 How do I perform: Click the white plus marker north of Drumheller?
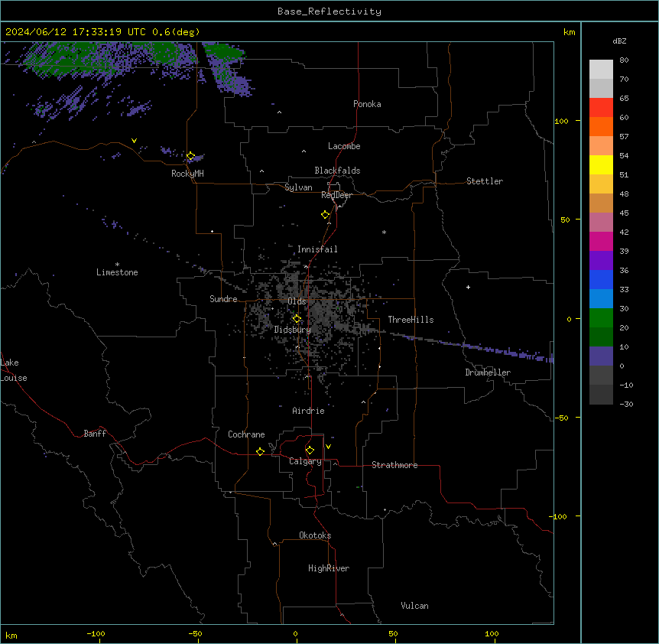pyautogui.click(x=468, y=287)
